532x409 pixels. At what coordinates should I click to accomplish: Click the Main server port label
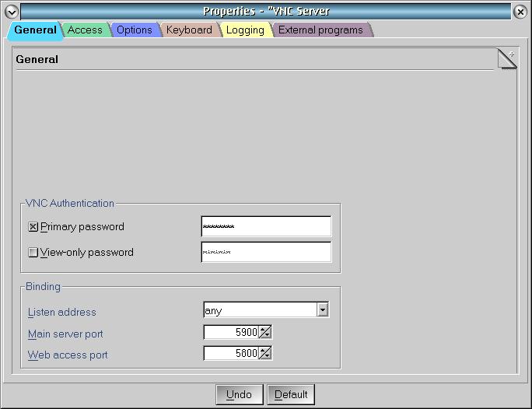point(65,334)
